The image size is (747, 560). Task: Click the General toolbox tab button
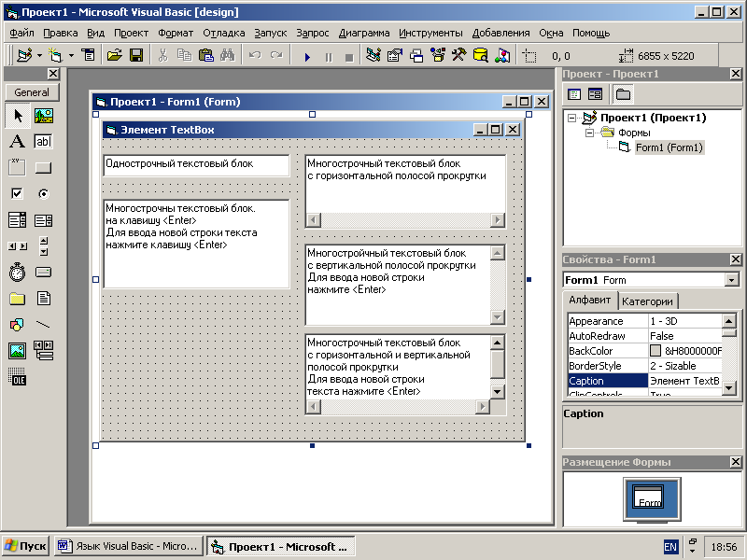click(32, 92)
